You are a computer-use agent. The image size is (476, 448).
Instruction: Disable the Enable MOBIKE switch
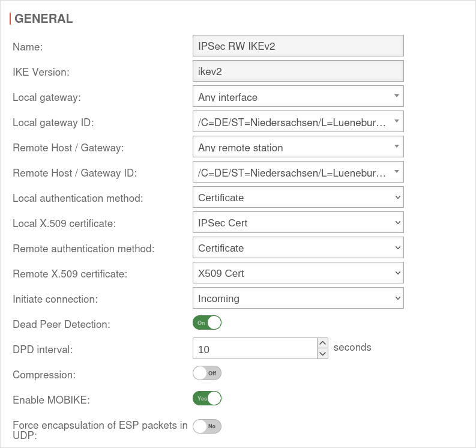(x=207, y=398)
